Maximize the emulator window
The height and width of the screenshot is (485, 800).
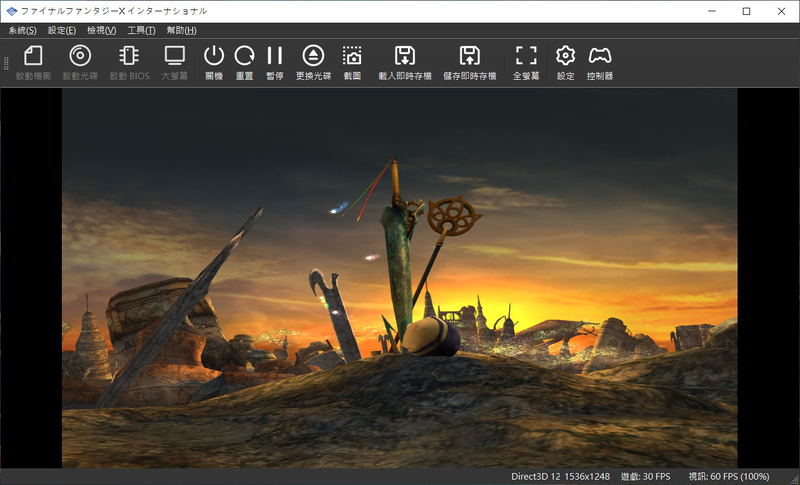pyautogui.click(x=746, y=11)
